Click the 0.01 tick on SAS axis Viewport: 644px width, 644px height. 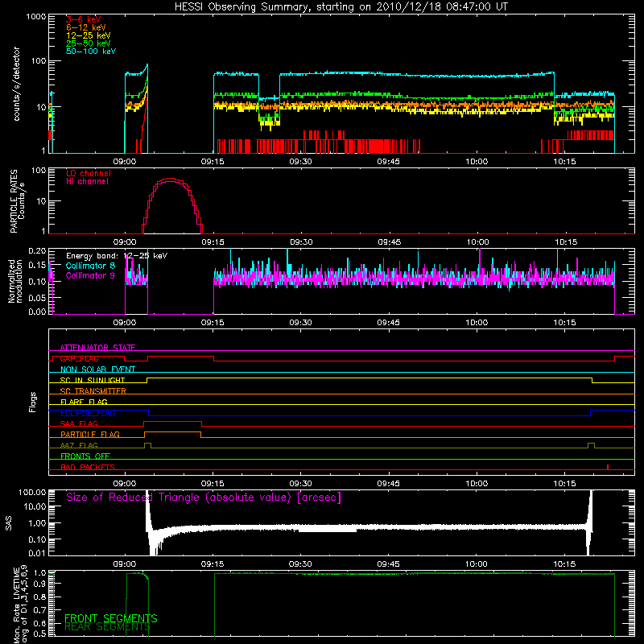tap(37, 553)
